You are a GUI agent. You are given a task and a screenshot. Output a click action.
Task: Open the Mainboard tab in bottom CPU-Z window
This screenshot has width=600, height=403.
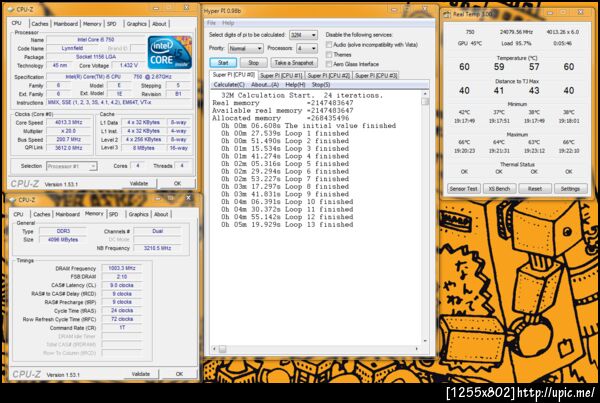68,214
